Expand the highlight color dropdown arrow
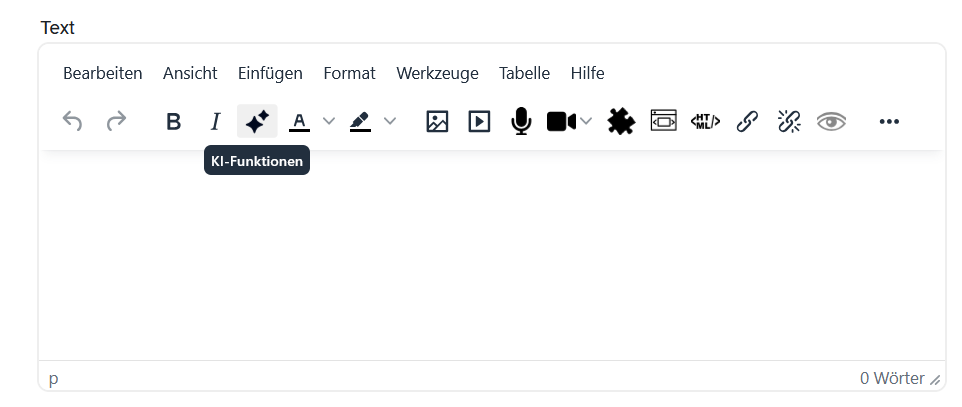Image resolution: width=962 pixels, height=407 pixels. pos(390,122)
